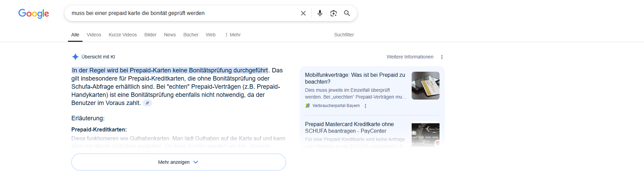Open the Mehr tabs dropdown
Image resolution: width=644 pixels, height=175 pixels.
(x=233, y=35)
